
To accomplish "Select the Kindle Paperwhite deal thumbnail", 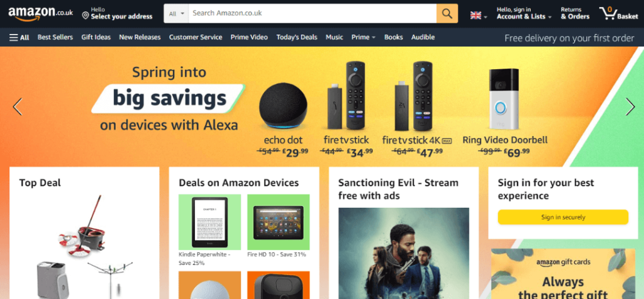I will click(209, 222).
